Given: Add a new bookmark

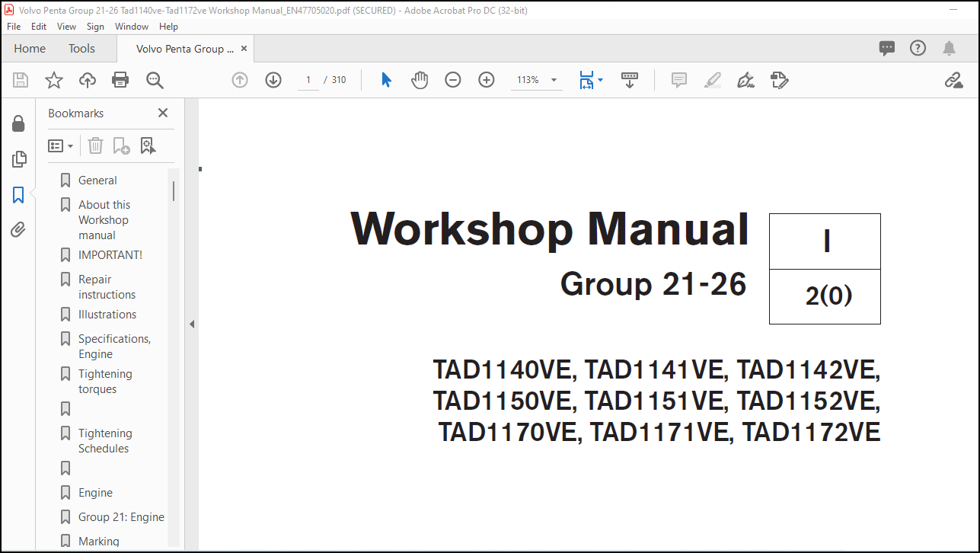Looking at the screenshot, I should [x=121, y=145].
